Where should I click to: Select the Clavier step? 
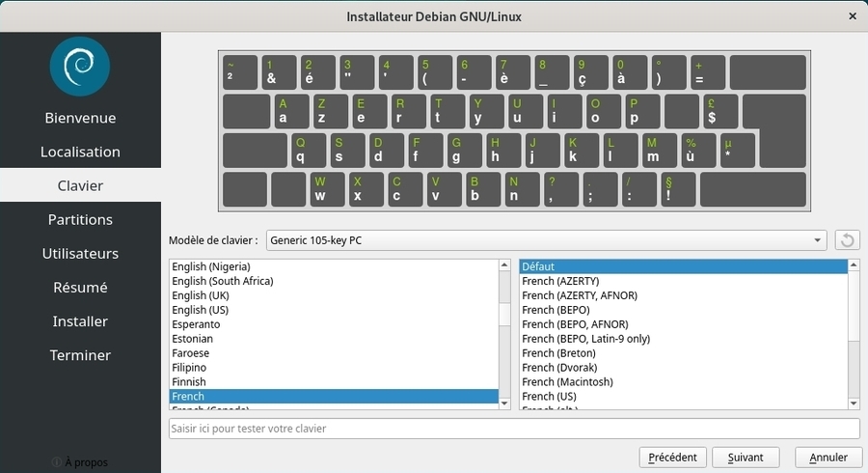point(80,185)
